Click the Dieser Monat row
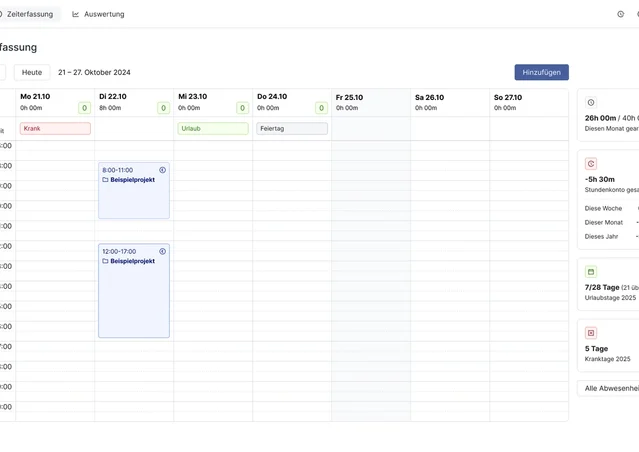 (x=611, y=223)
